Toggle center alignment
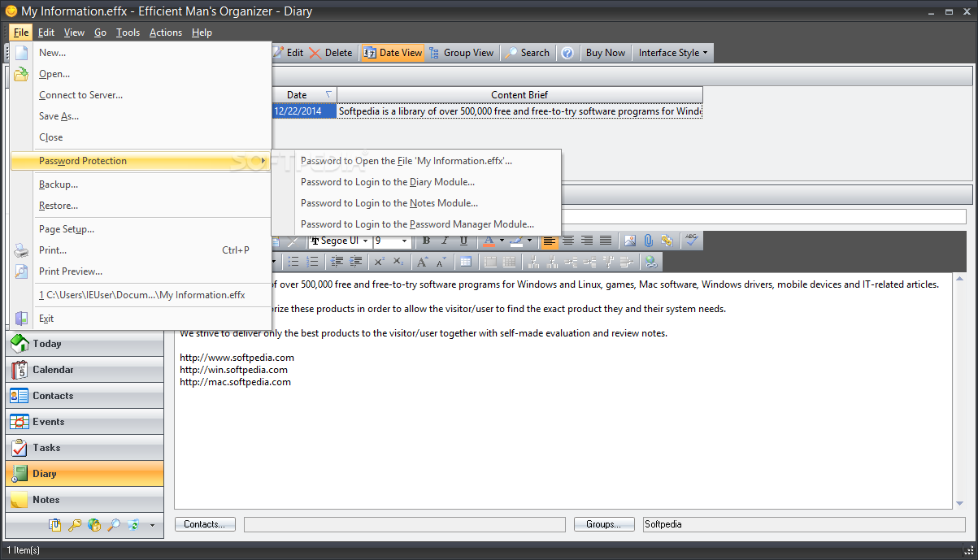The width and height of the screenshot is (978, 560). click(x=568, y=241)
